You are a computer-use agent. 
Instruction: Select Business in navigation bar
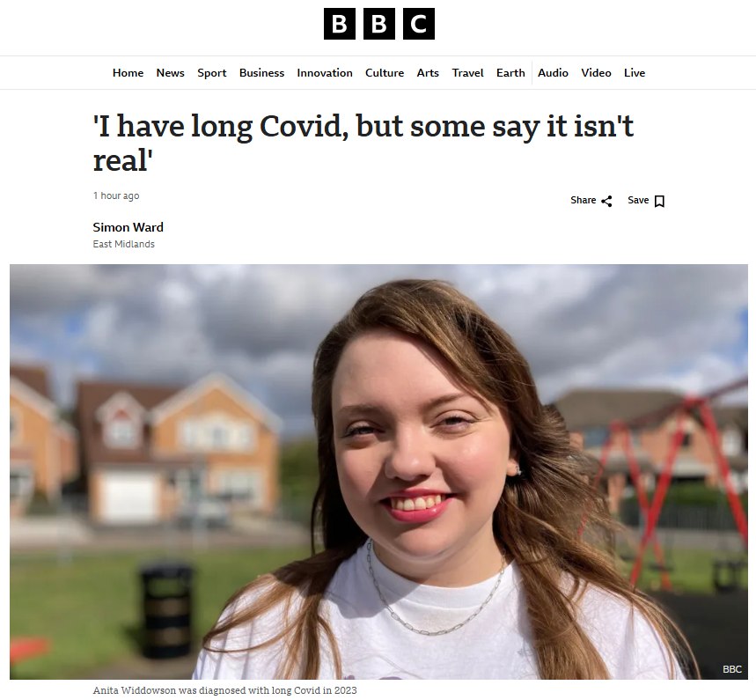point(261,73)
